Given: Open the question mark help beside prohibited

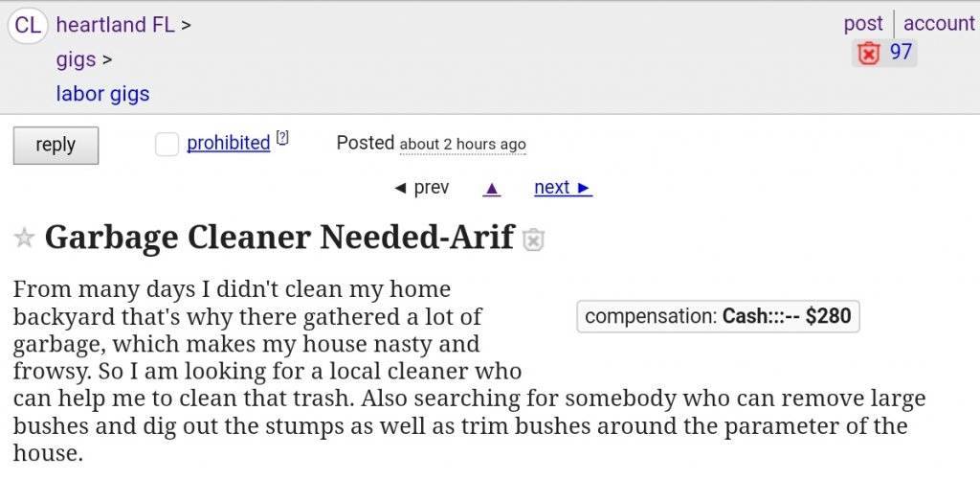Looking at the screenshot, I should click(x=282, y=138).
